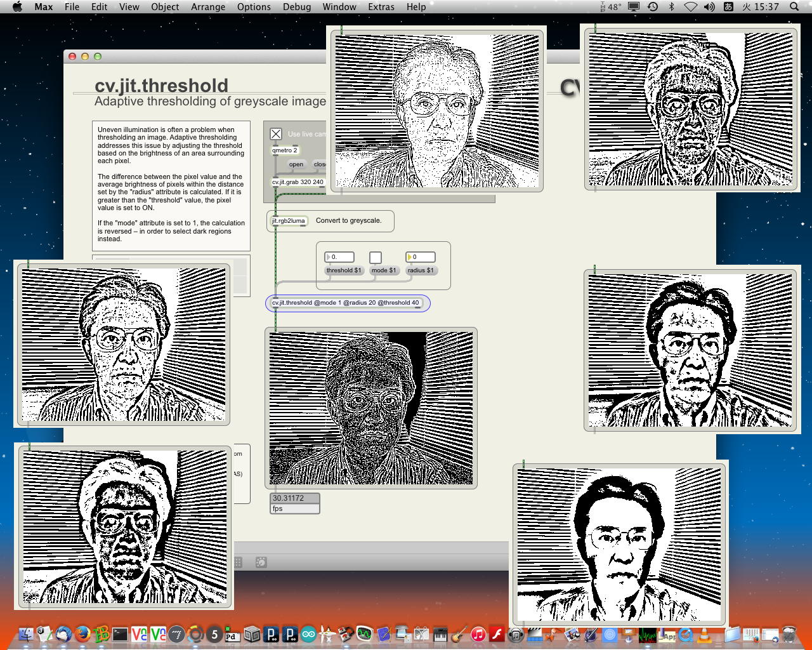Open Pd (Pure Data) from the dock
Image resolution: width=812 pixels, height=650 pixels.
pos(232,633)
